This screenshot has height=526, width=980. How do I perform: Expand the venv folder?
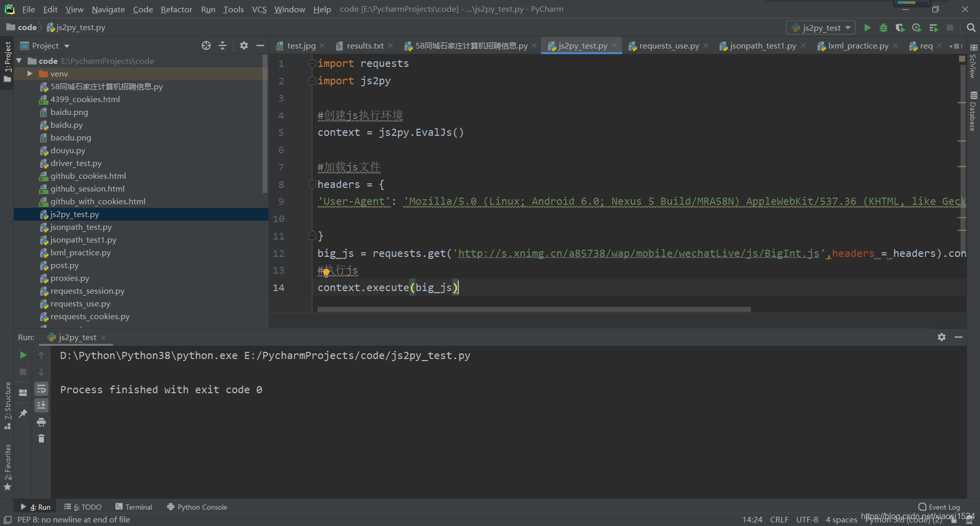[x=30, y=74]
